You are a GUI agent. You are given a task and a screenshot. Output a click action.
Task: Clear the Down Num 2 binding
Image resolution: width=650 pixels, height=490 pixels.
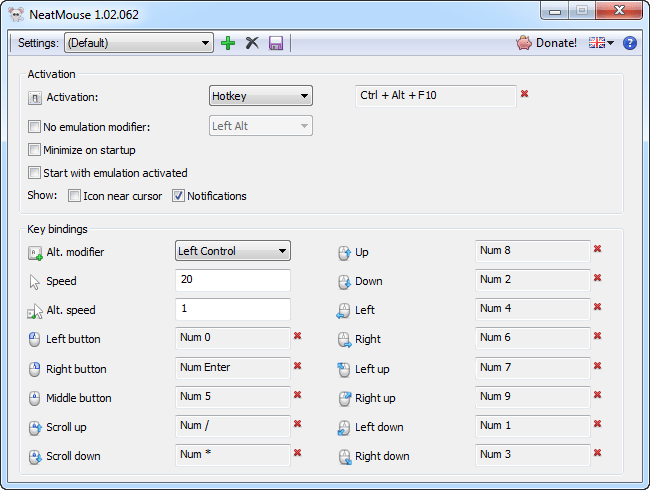point(597,277)
